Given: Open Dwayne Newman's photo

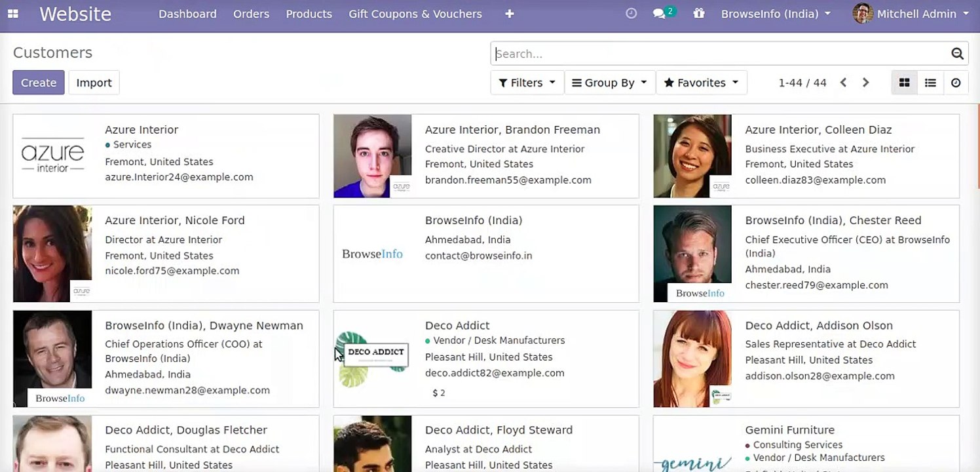Looking at the screenshot, I should click(52, 359).
